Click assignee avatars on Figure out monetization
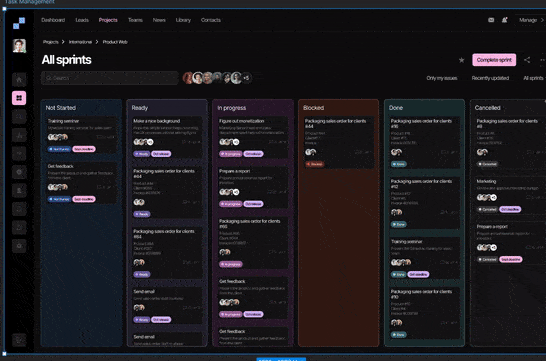546x361 pixels. 229,142
